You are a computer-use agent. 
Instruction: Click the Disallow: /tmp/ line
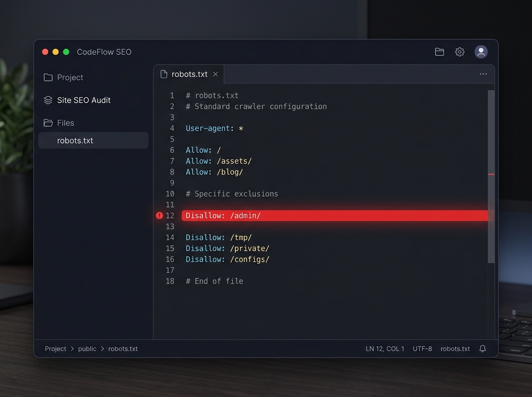pyautogui.click(x=219, y=237)
